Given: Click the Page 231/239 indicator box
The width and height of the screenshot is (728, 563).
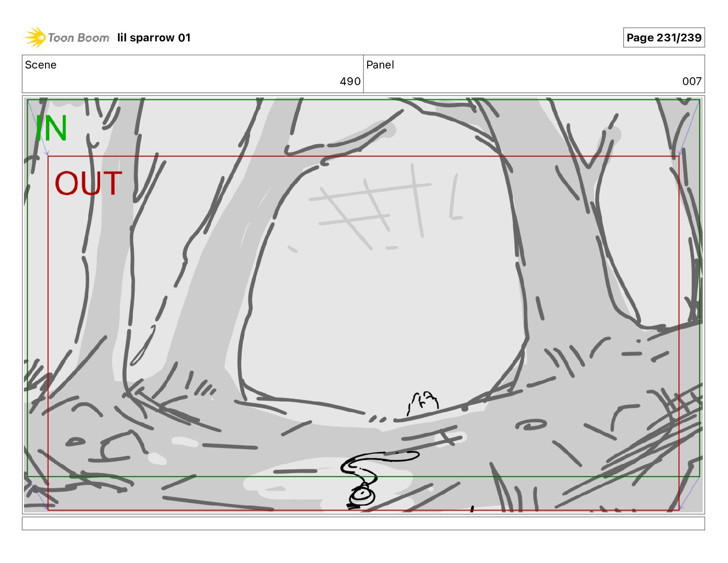Looking at the screenshot, I should [x=664, y=38].
